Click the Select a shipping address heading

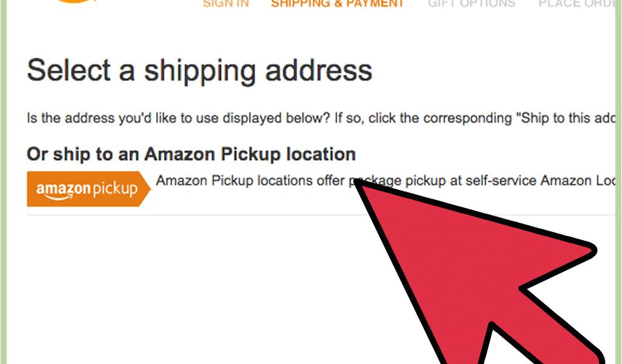click(x=199, y=71)
